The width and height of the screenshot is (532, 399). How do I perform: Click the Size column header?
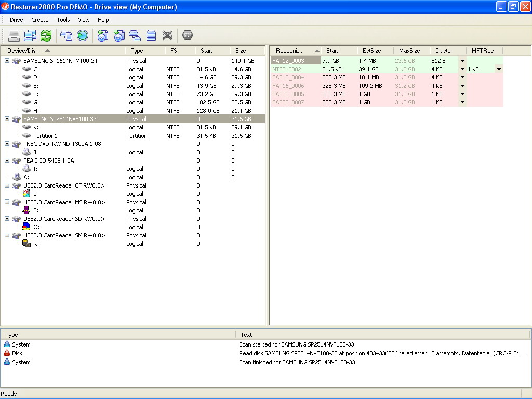coord(247,50)
